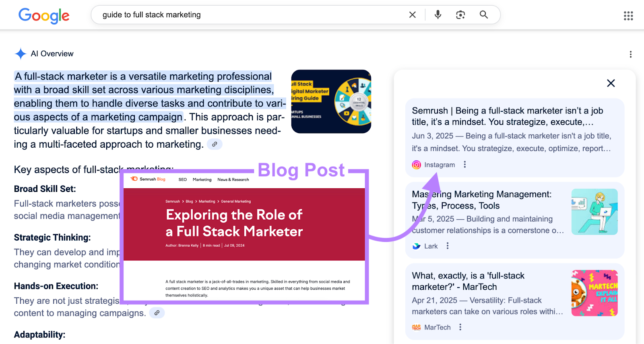Image resolution: width=644 pixels, height=344 pixels.
Task: Open the Google apps grid
Action: coord(628,16)
